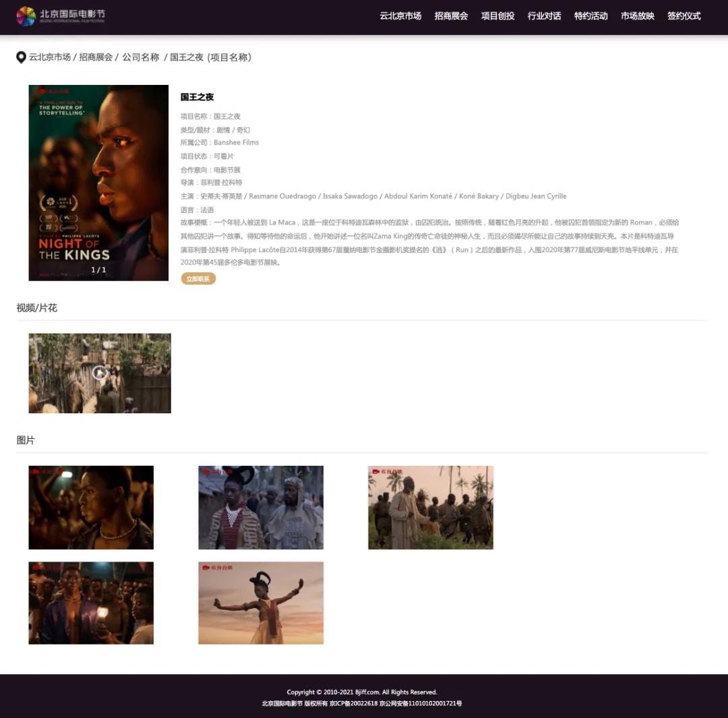Click 公司名称 breadcrumb link
The width and height of the screenshot is (728, 718).
tap(140, 57)
